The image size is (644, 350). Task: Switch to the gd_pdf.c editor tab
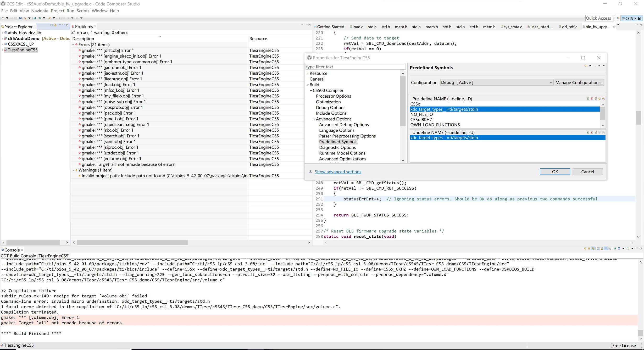click(x=568, y=27)
